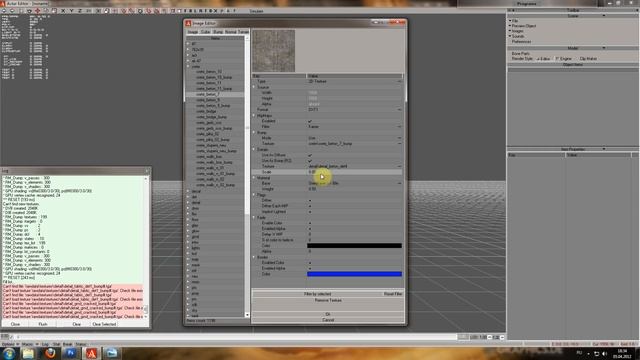Toggle Border Enabled Alpha checkbox
This screenshot has height=360, width=640.
coord(310,269)
